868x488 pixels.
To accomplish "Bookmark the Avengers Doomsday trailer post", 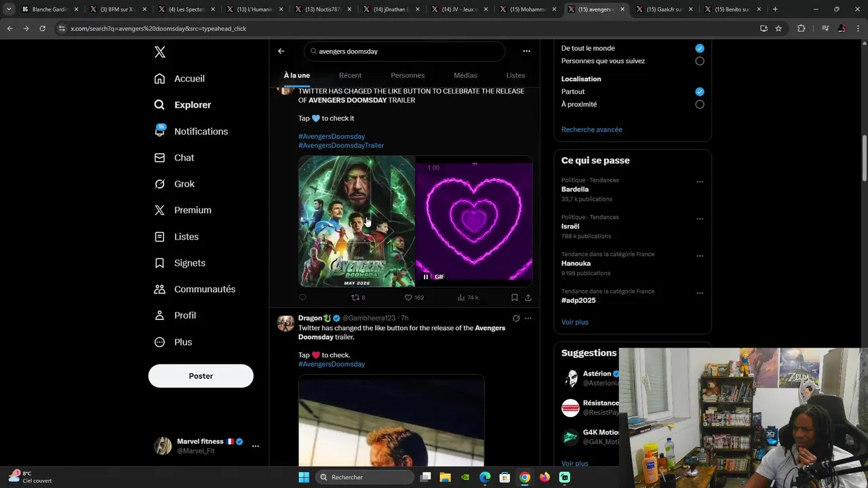I will pos(515,298).
